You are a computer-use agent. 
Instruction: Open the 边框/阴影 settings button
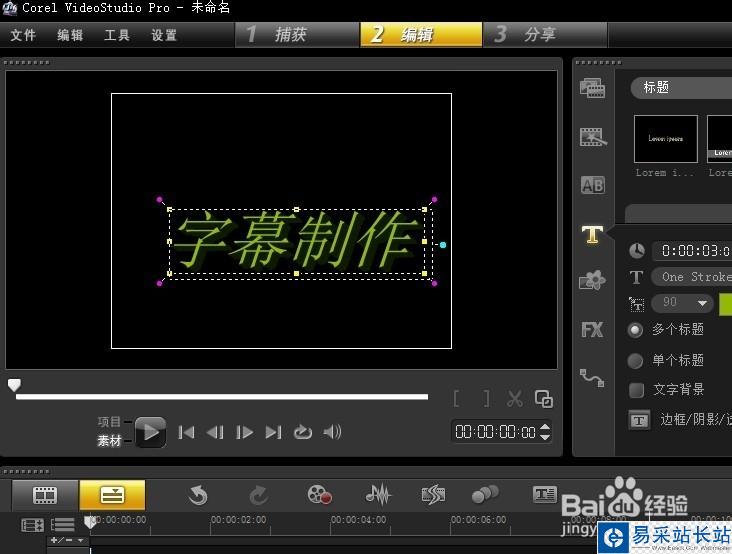click(x=639, y=421)
